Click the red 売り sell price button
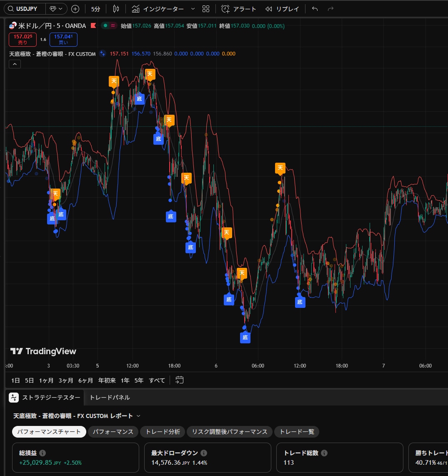 tap(23, 40)
